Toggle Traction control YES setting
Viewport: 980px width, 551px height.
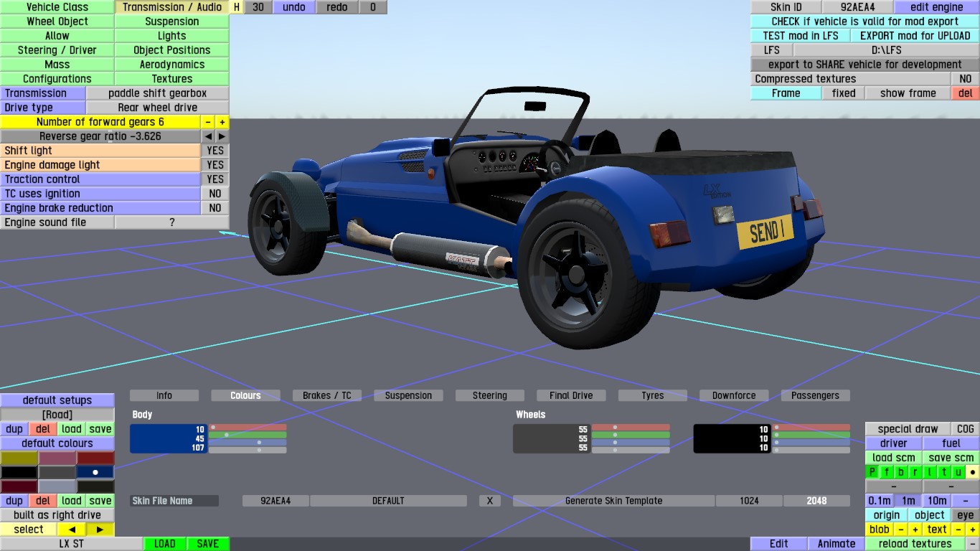[215, 179]
